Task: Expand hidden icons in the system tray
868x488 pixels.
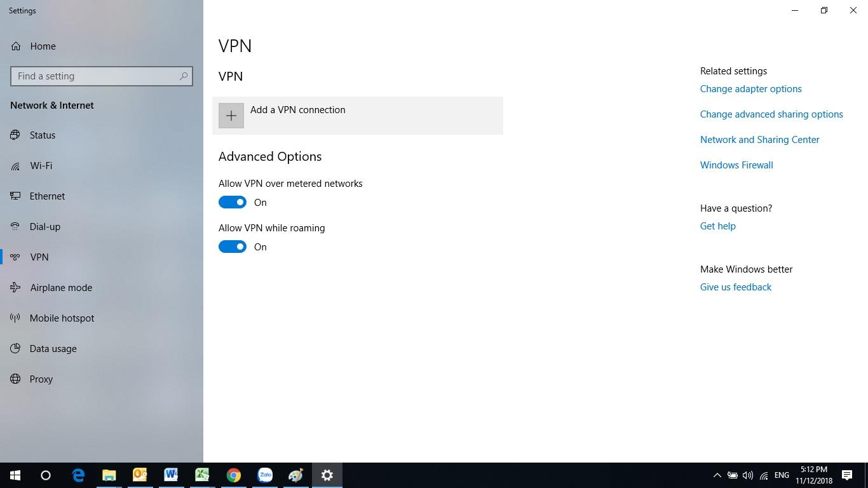Action: (x=717, y=475)
